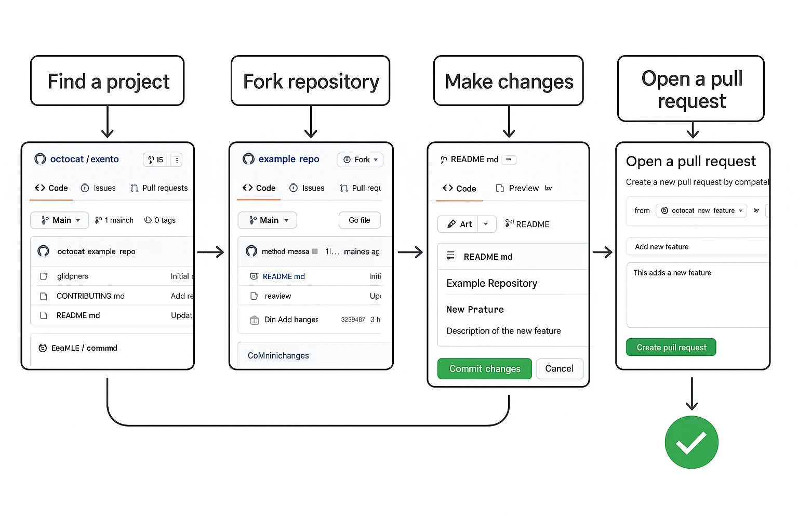This screenshot has height=532, width=798.
Task: Click the file icon beside glidpners
Action: (x=44, y=276)
